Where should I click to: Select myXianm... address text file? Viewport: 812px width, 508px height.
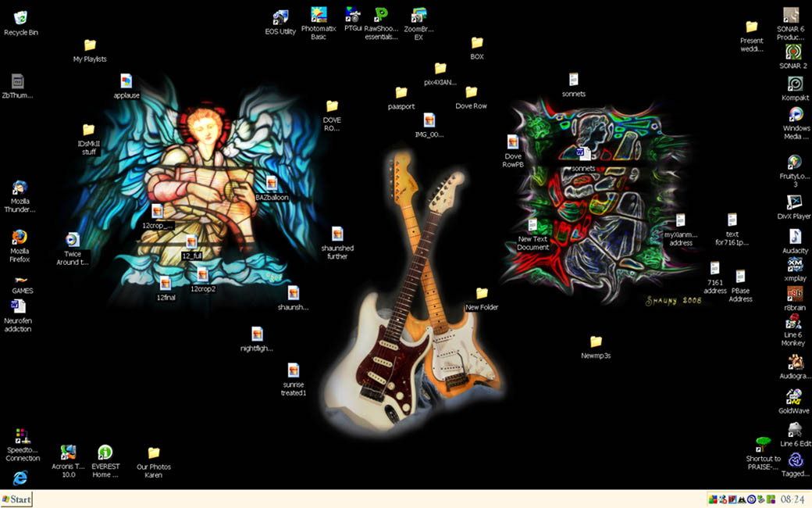[x=681, y=221]
